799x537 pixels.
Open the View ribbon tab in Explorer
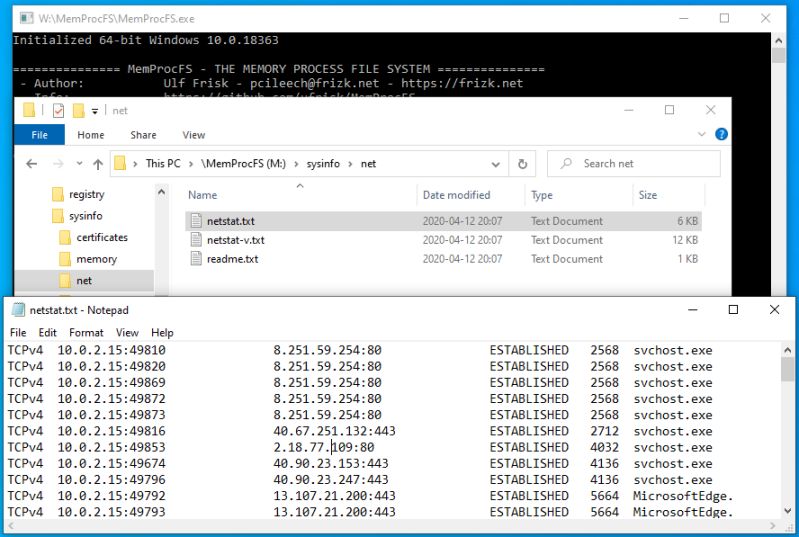[194, 135]
